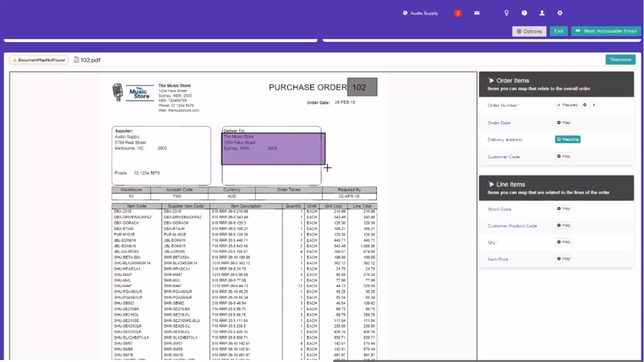The width and height of the screenshot is (644, 362).
Task: Click the SHR-SE215SPE-BLU supplier item code
Action: point(182,320)
